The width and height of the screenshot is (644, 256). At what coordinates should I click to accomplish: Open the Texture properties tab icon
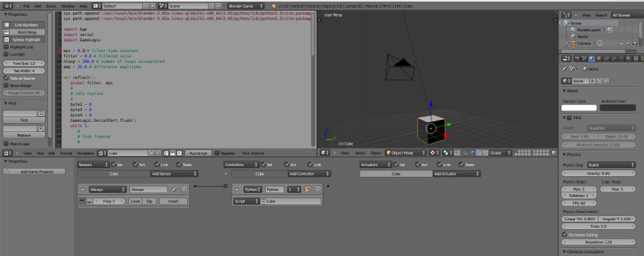coord(636,58)
